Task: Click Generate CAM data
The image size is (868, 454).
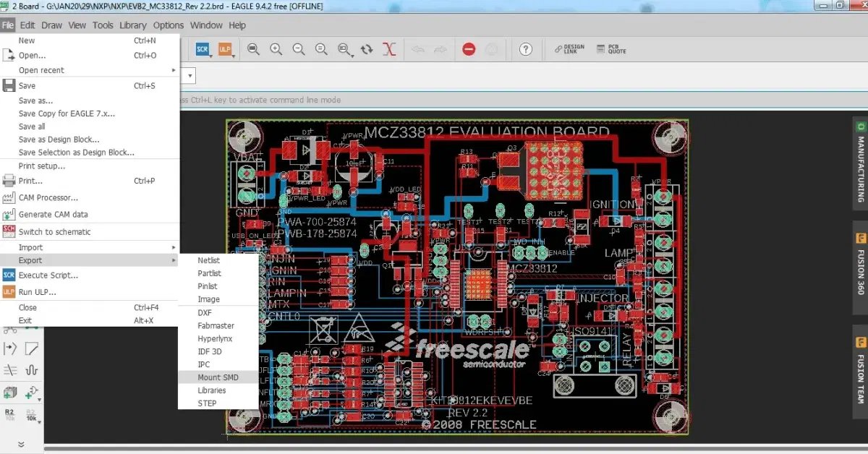Action: coord(90,214)
